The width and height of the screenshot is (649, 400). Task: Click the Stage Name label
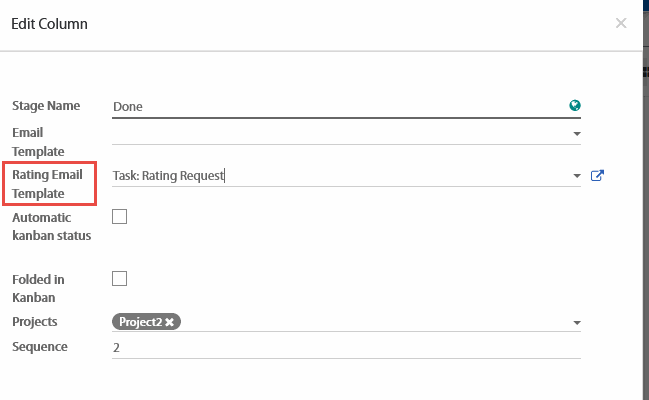46,106
